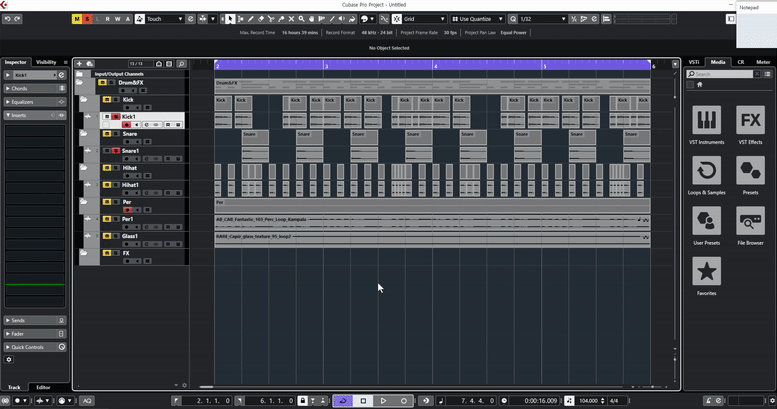Click the first Snare event block

[x=255, y=137]
